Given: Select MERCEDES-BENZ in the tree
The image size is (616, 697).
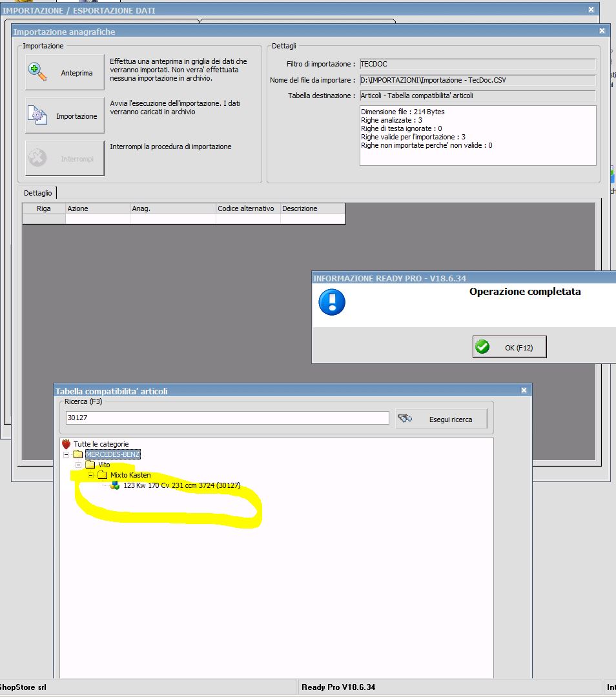Looking at the screenshot, I should pos(113,454).
